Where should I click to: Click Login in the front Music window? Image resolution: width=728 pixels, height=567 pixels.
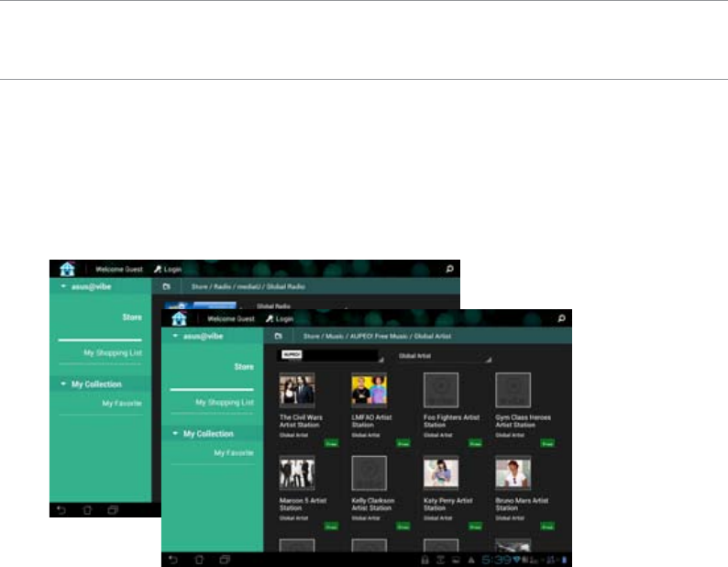[280, 318]
